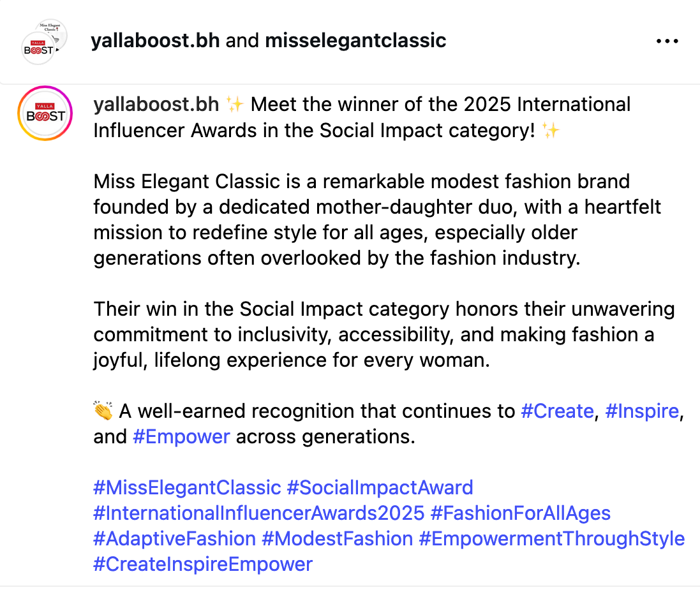The width and height of the screenshot is (700, 590).
Task: Open the #FashionForAllAges hashtag
Action: 521,513
